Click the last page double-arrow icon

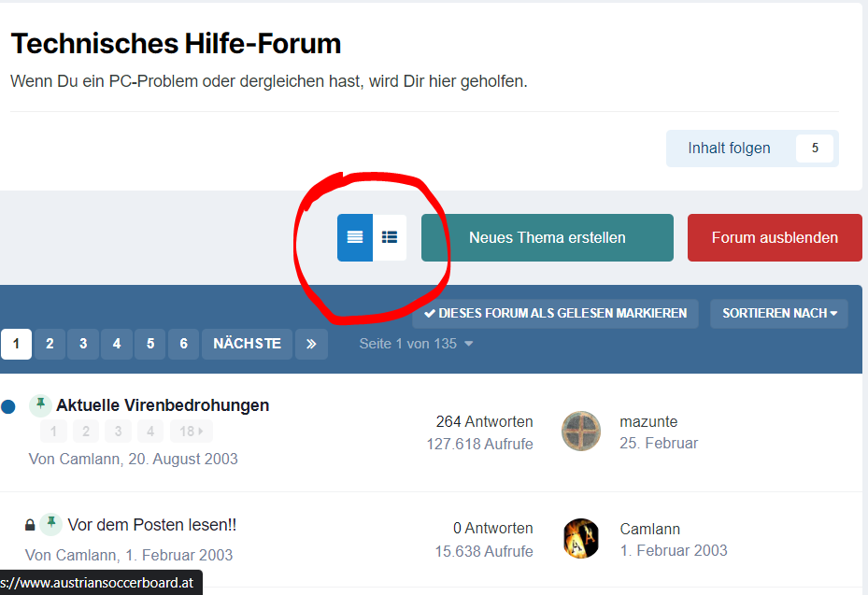pyautogui.click(x=311, y=344)
